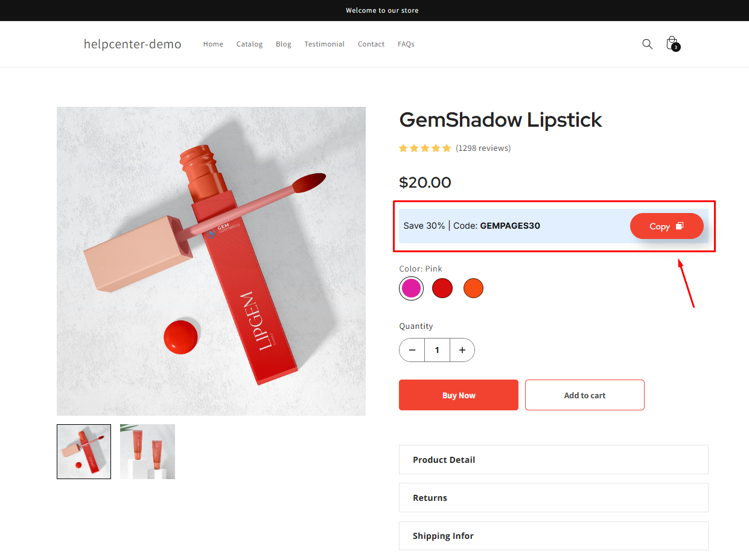This screenshot has height=560, width=749.
Task: Click the first rating star
Action: 403,147
